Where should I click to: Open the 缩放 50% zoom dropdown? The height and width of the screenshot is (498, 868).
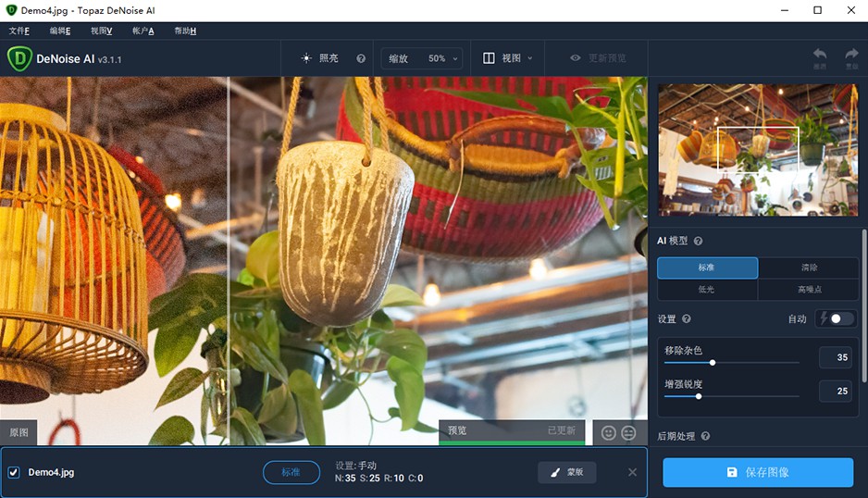click(x=422, y=58)
